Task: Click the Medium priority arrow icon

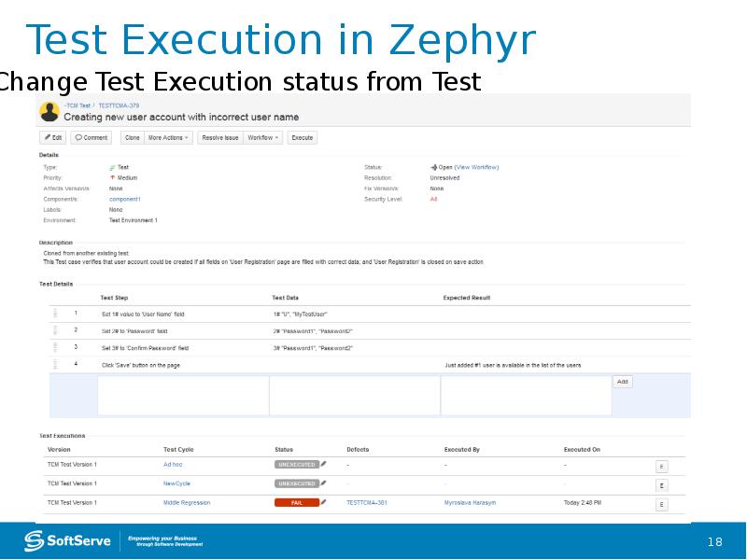Action: (x=111, y=176)
